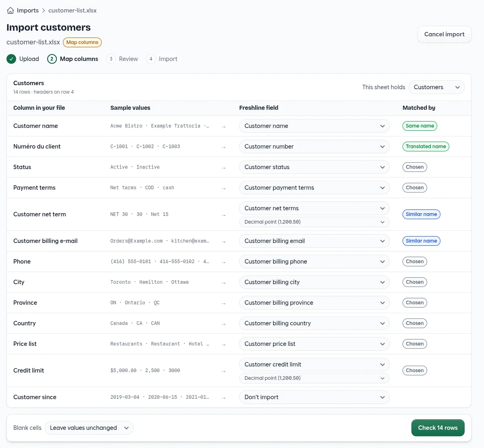This screenshot has width=484, height=448.
Task: Open the Freshline field dropdown for Customer name
Action: (x=314, y=126)
